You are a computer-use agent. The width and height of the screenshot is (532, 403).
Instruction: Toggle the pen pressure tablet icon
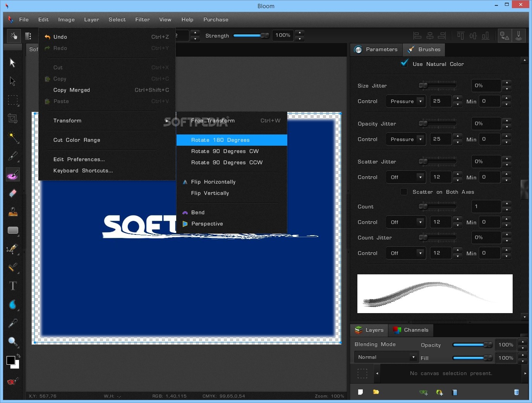519,36
